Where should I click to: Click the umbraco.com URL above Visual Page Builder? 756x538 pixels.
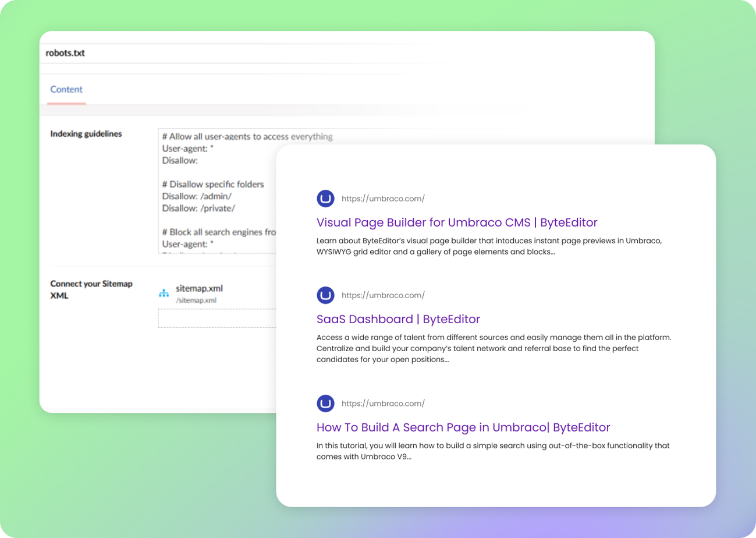(x=383, y=199)
